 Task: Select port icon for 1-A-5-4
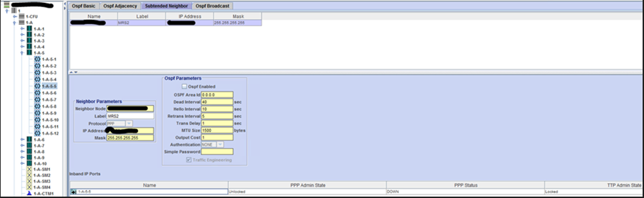tap(37, 80)
